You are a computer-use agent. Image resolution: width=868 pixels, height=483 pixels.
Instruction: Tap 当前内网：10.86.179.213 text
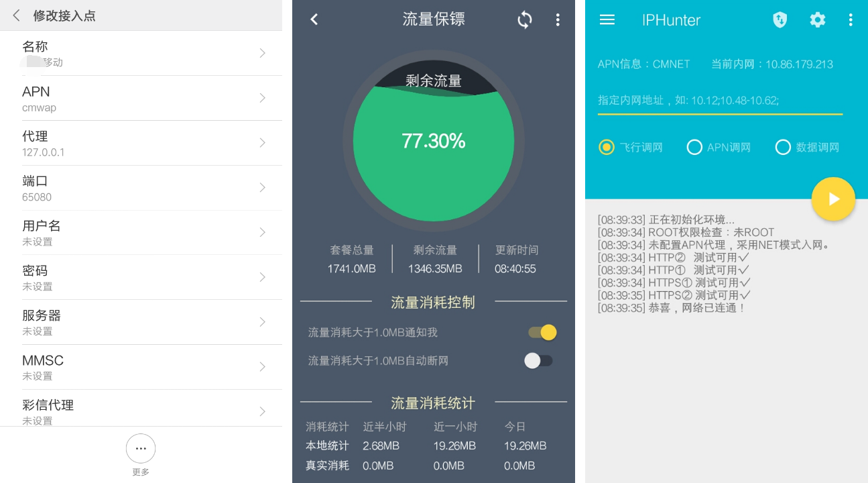(x=772, y=64)
